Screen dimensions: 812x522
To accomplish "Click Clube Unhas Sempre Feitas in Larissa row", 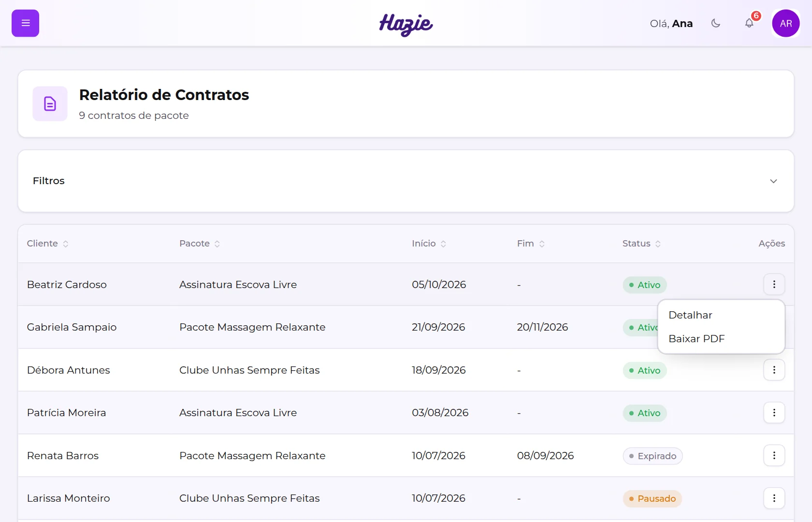I will [x=249, y=498].
